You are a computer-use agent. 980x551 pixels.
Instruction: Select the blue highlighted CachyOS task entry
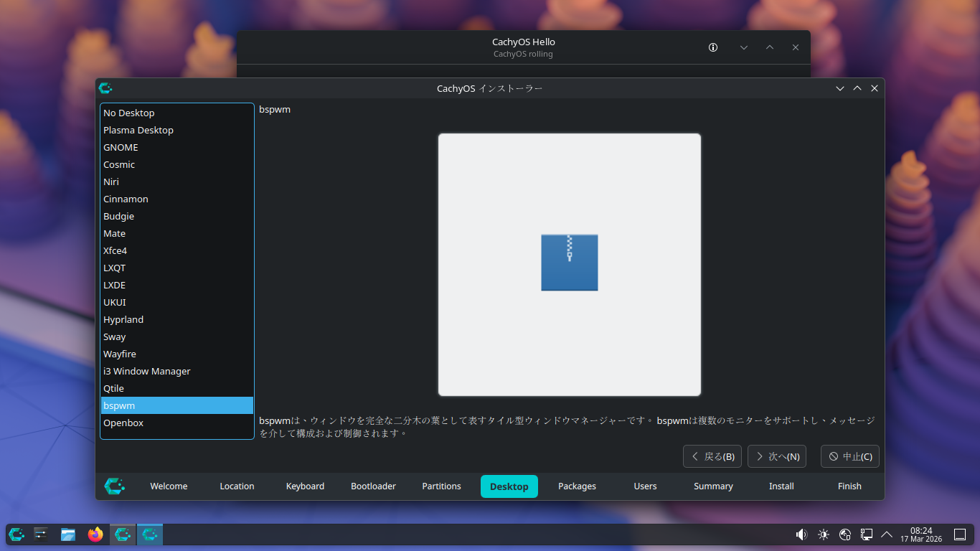click(150, 534)
